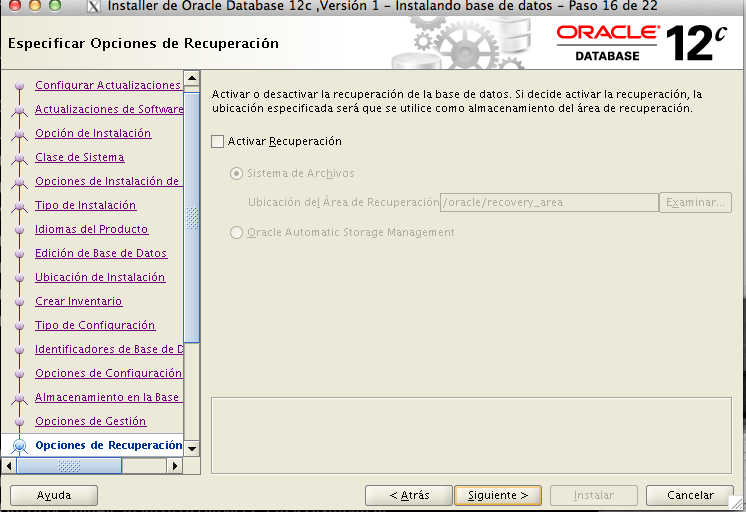
Task: Click step bullet icon beside Edición de Base de Datos
Action: [20, 254]
